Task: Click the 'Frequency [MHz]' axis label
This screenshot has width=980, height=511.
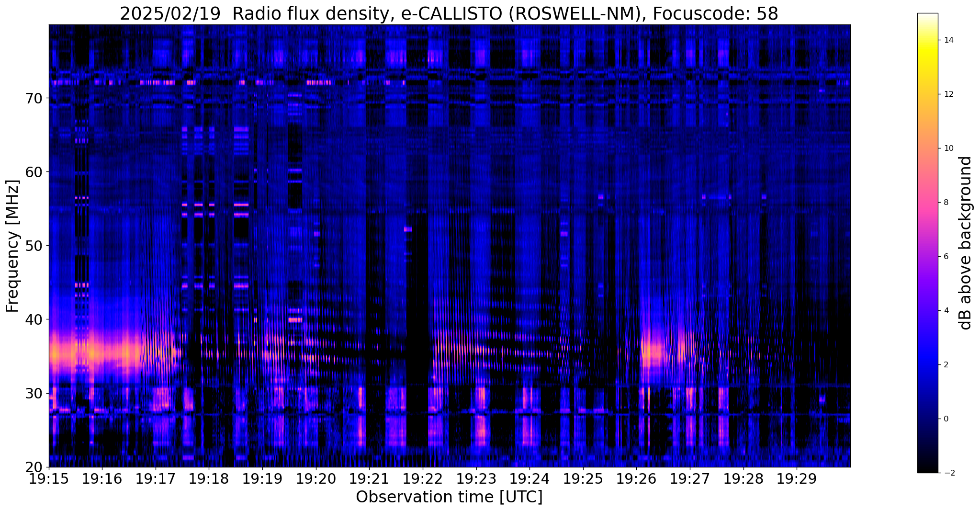Action: (13, 246)
